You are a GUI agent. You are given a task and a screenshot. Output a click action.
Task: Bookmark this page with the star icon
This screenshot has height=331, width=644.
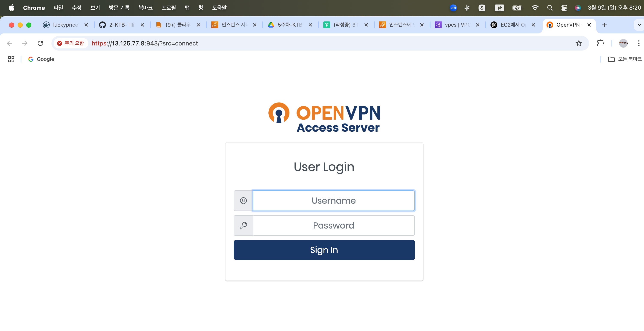[578, 43]
